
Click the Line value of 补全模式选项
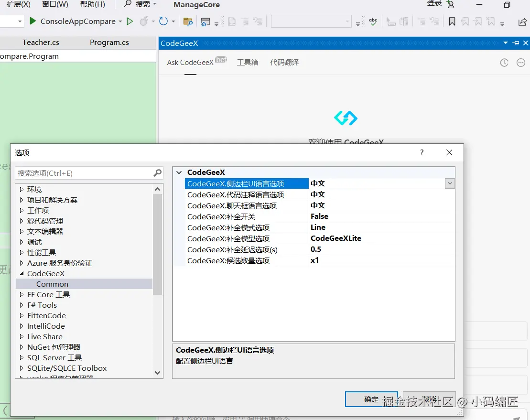click(x=318, y=227)
